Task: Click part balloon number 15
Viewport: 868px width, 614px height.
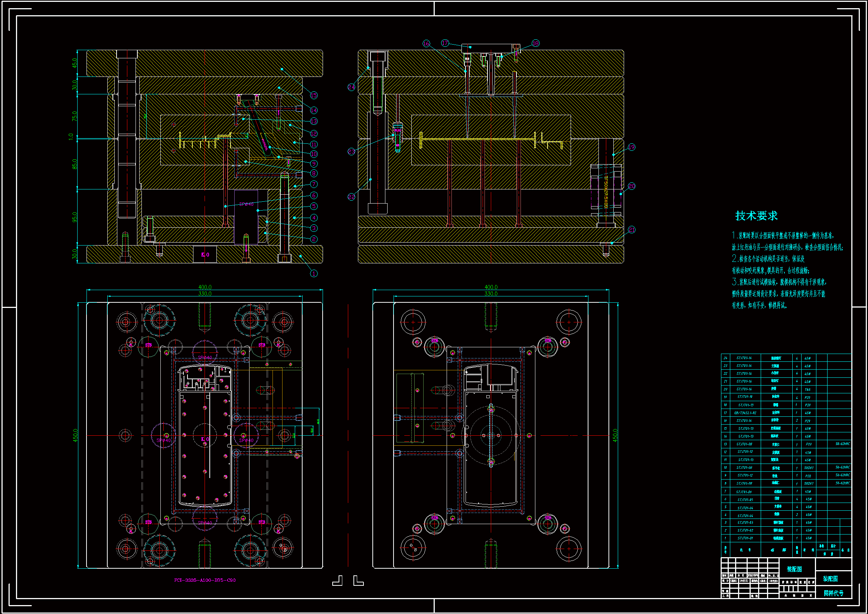Action: click(313, 95)
